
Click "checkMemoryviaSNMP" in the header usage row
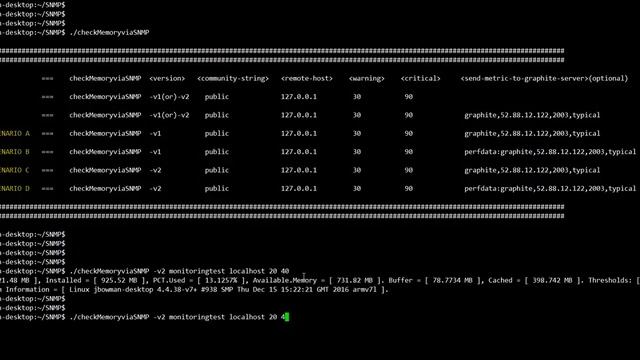click(105, 78)
